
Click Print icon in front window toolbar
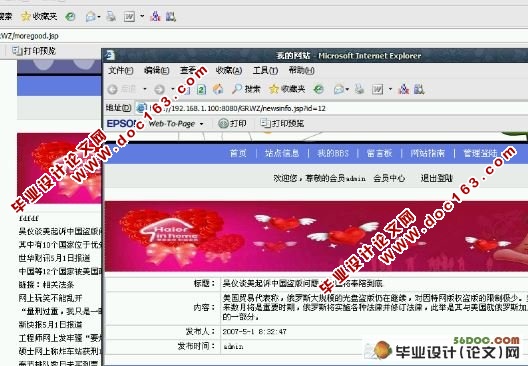[x=360, y=89]
